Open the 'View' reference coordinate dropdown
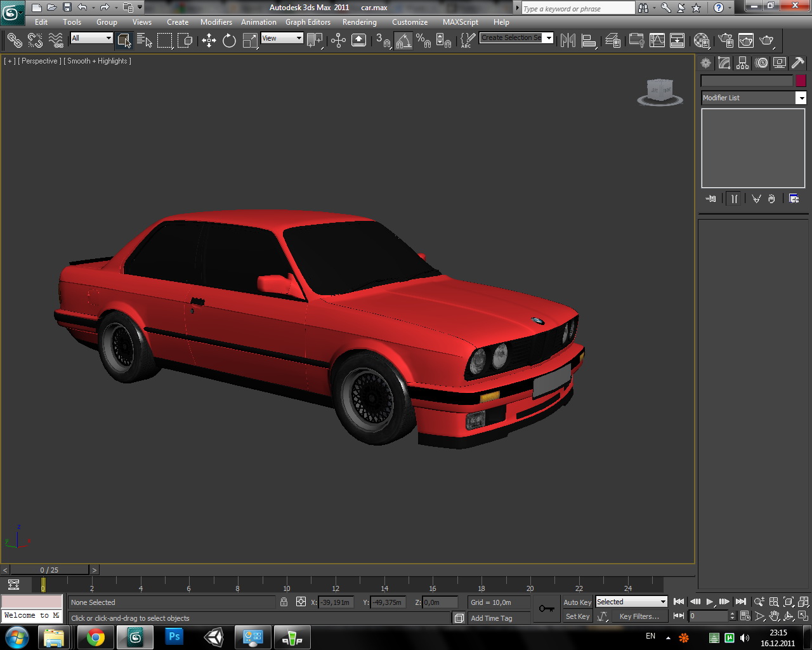The image size is (812, 650). coord(282,38)
